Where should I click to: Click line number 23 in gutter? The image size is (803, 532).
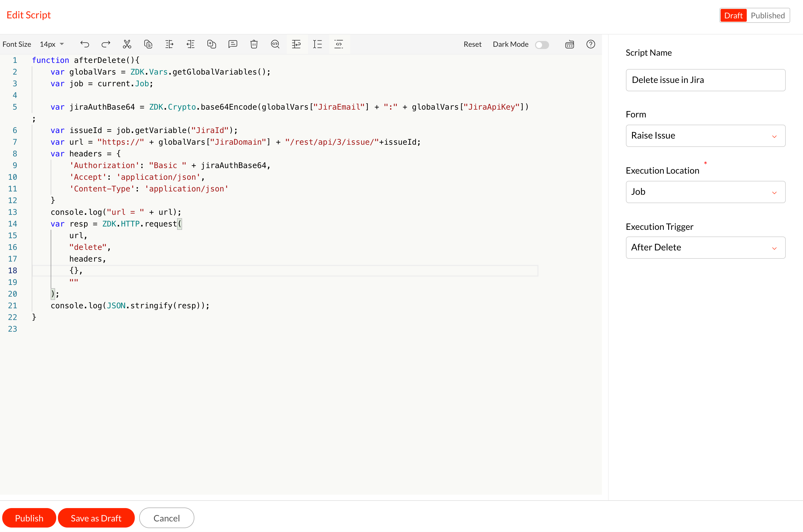(x=13, y=329)
